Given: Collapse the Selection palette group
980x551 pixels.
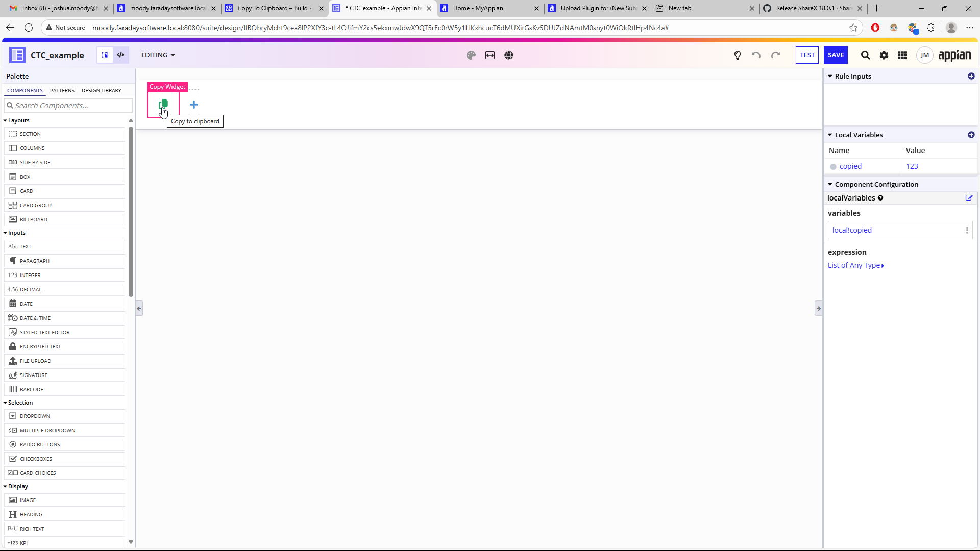Looking at the screenshot, I should tap(18, 403).
